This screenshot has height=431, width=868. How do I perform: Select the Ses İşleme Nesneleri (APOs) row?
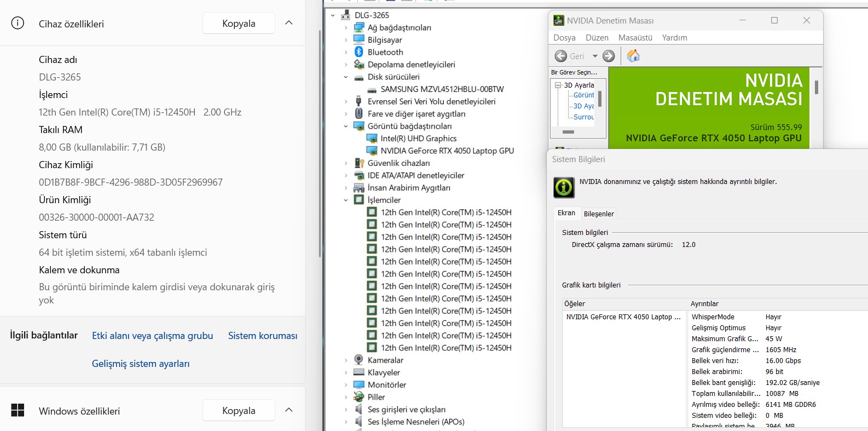tap(416, 422)
